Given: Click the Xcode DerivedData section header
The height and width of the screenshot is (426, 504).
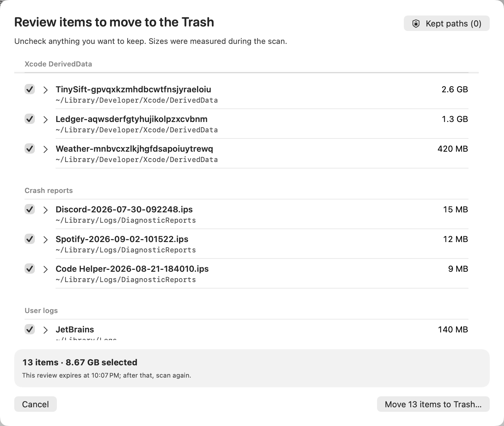Looking at the screenshot, I should (58, 64).
